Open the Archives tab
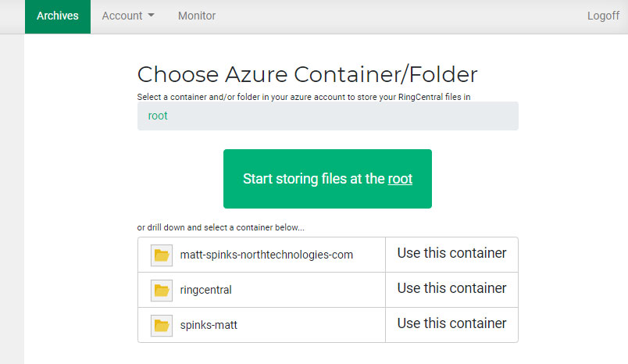Screen dimensions: 628x364 click(x=58, y=16)
